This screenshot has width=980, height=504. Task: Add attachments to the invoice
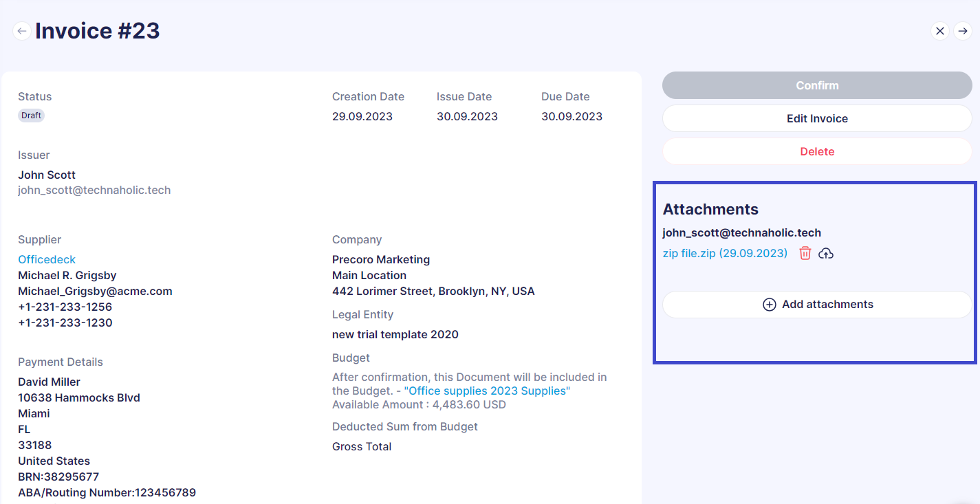[x=817, y=305]
